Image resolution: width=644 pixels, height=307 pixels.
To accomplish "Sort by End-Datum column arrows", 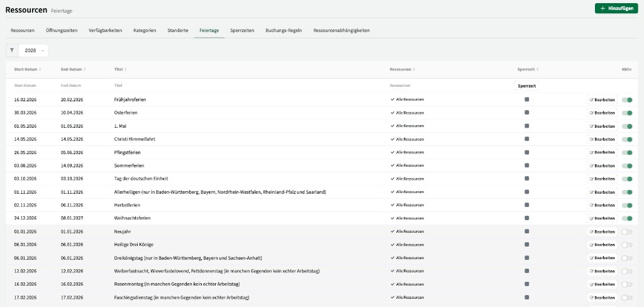I will pos(84,69).
